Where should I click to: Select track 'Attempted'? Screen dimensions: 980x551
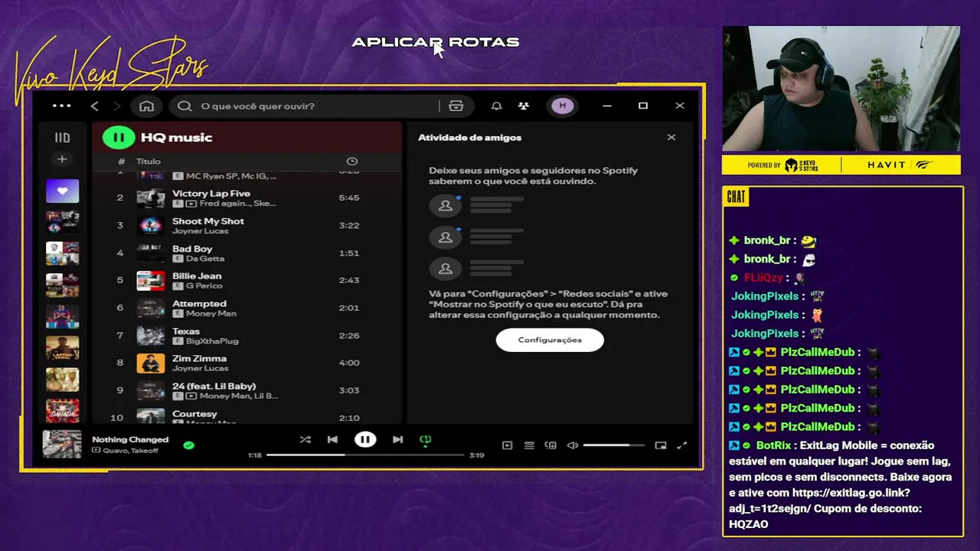[x=199, y=304]
